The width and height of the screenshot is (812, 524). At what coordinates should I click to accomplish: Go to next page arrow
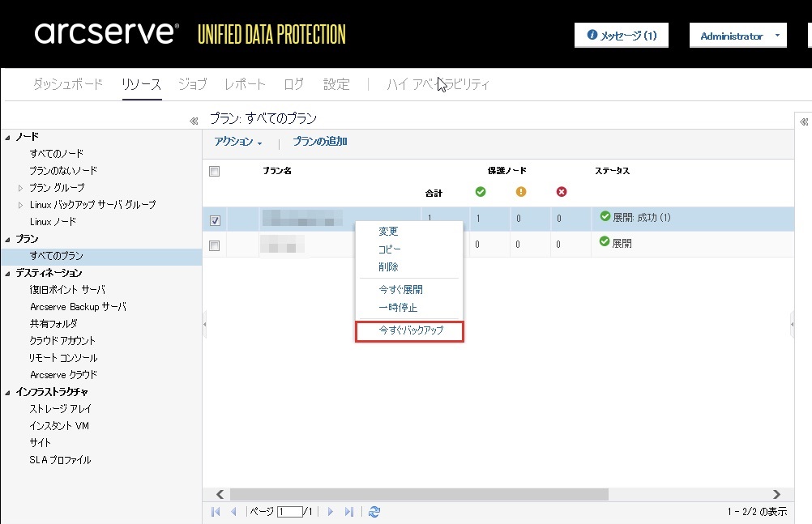click(x=331, y=512)
